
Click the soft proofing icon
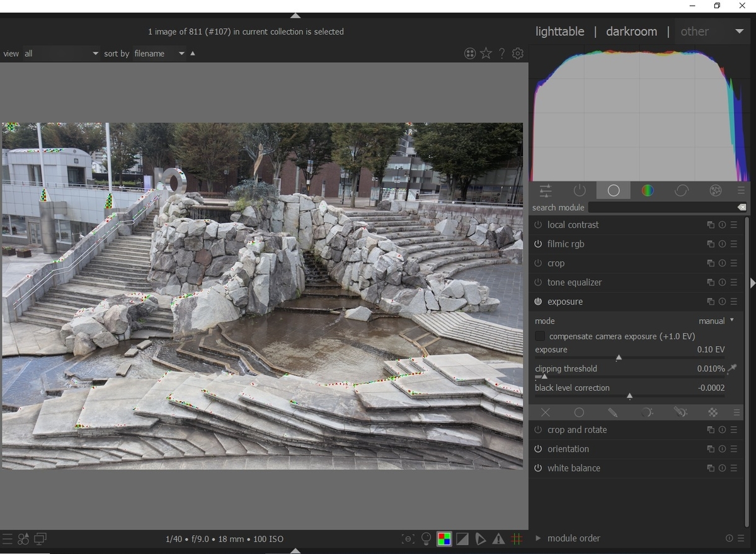480,539
